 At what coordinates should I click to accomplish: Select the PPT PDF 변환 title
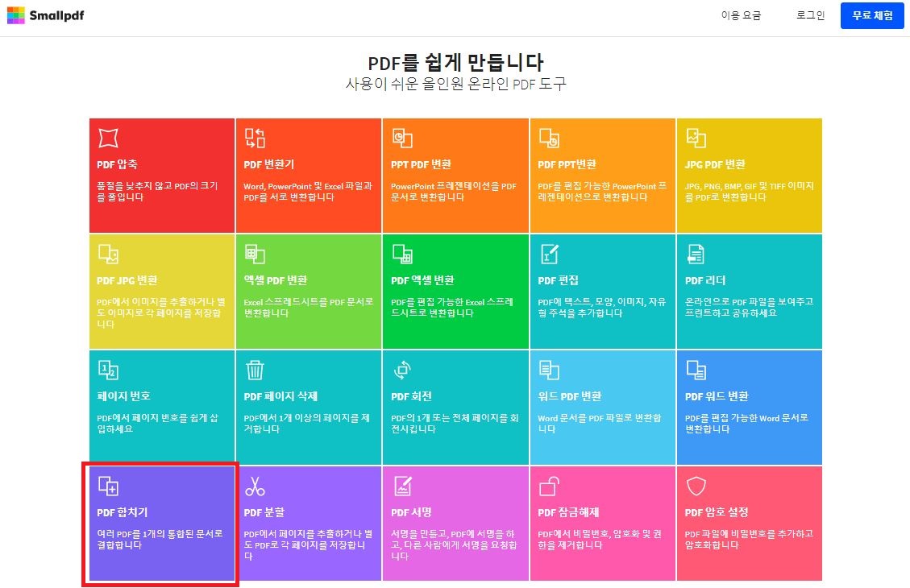pos(422,164)
